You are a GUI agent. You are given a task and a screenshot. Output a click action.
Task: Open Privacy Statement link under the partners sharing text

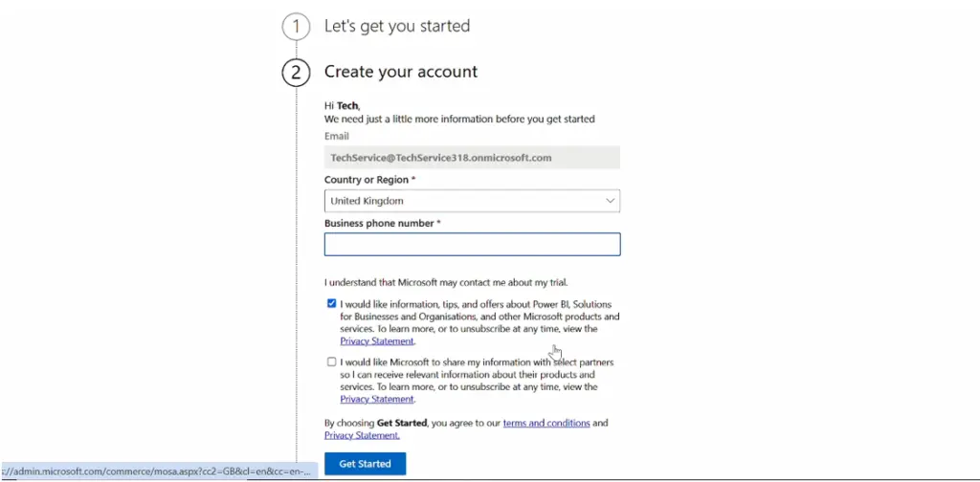[377, 399]
